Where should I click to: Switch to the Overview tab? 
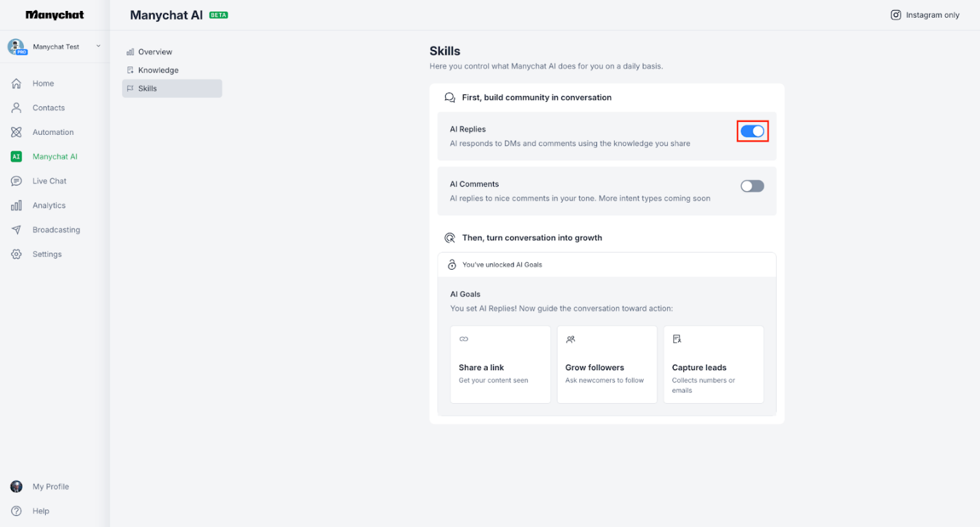coord(155,51)
